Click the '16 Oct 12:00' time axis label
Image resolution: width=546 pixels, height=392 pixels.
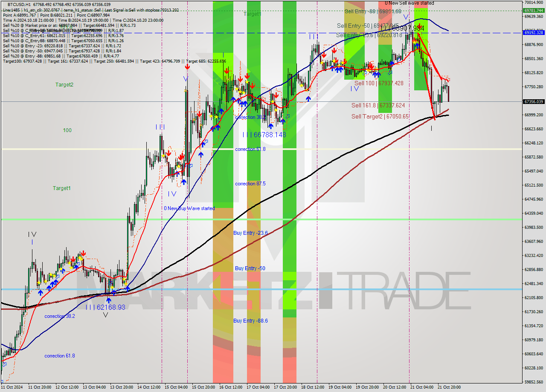pos(231,387)
